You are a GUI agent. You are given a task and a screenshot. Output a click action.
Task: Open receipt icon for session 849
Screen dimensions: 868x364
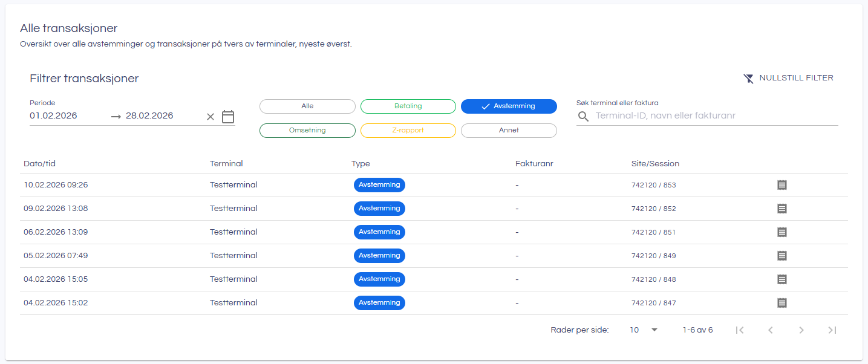(x=782, y=256)
